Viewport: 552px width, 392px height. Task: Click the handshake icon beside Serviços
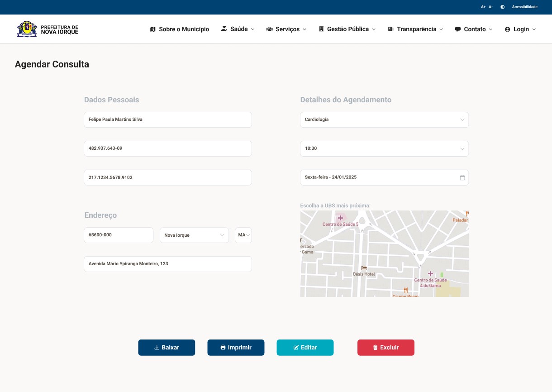[x=270, y=29]
